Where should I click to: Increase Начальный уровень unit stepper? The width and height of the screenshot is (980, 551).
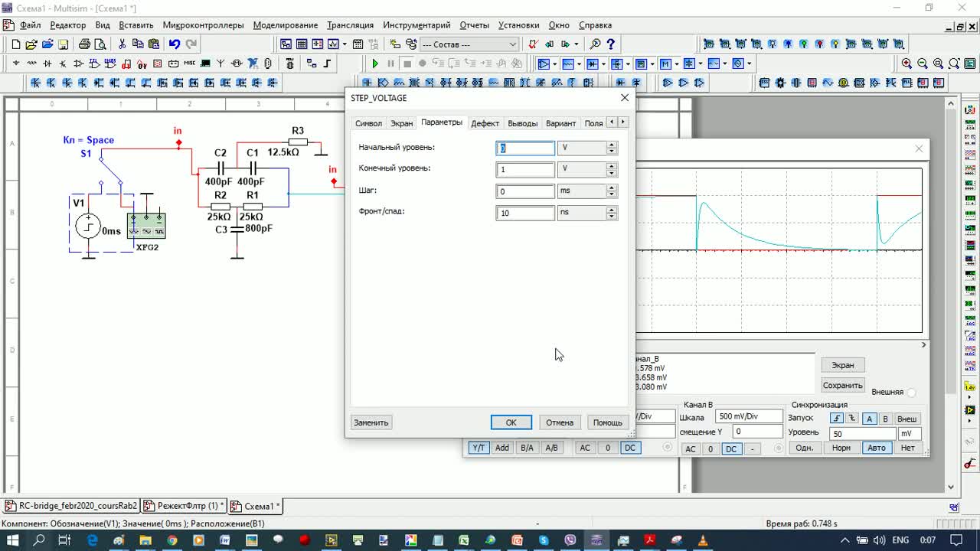click(x=611, y=145)
